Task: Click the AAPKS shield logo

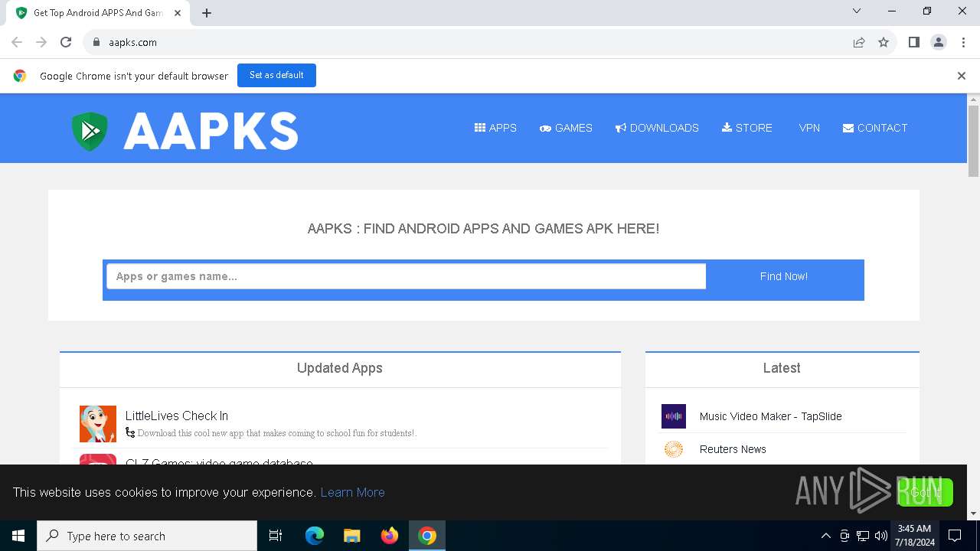Action: 90,131
